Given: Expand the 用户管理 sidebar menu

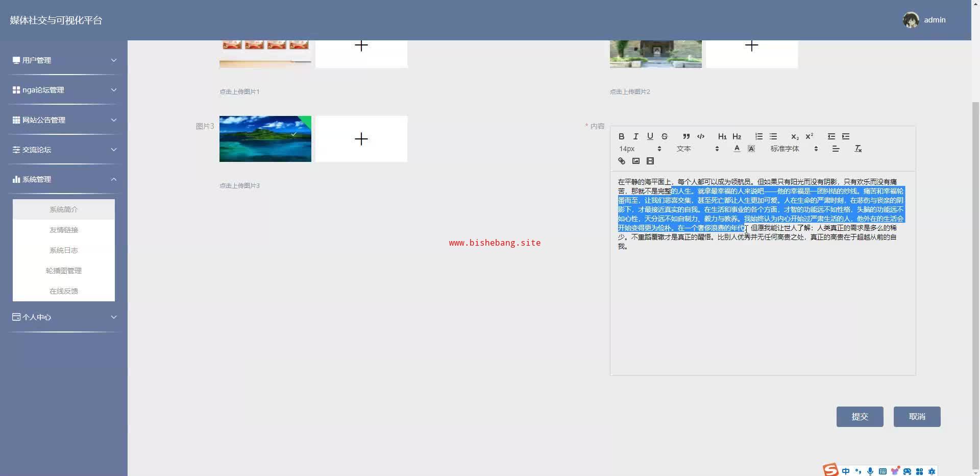Looking at the screenshot, I should point(64,60).
